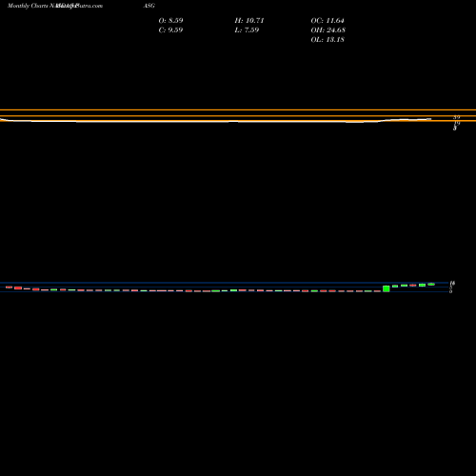
Task: Click the ASG ticker symbol label
Action: pyautogui.click(x=149, y=6)
